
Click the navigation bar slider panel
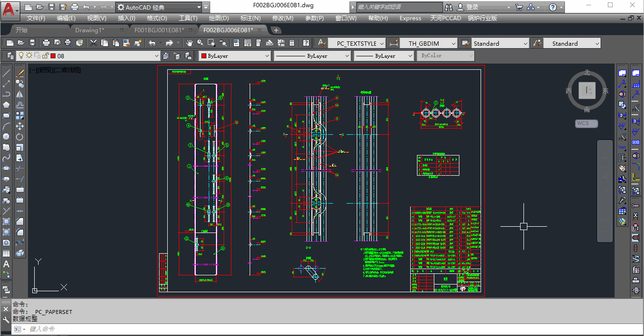tap(605, 190)
